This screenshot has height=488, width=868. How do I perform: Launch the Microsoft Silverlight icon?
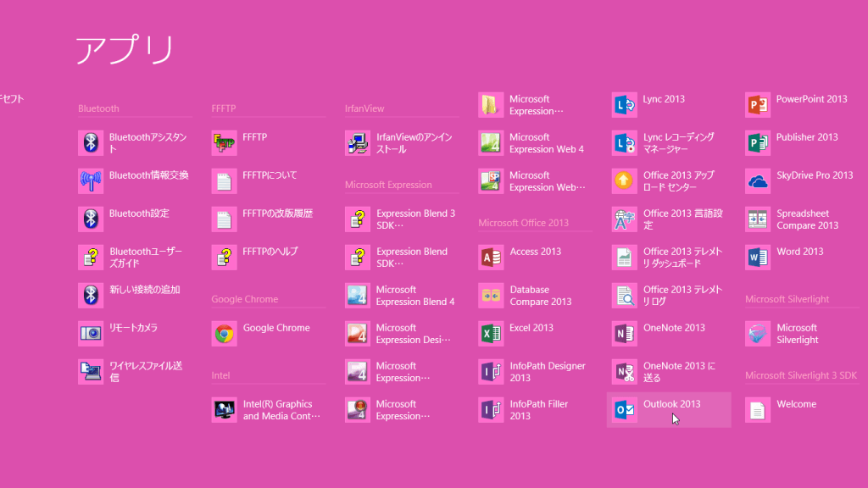[758, 334]
